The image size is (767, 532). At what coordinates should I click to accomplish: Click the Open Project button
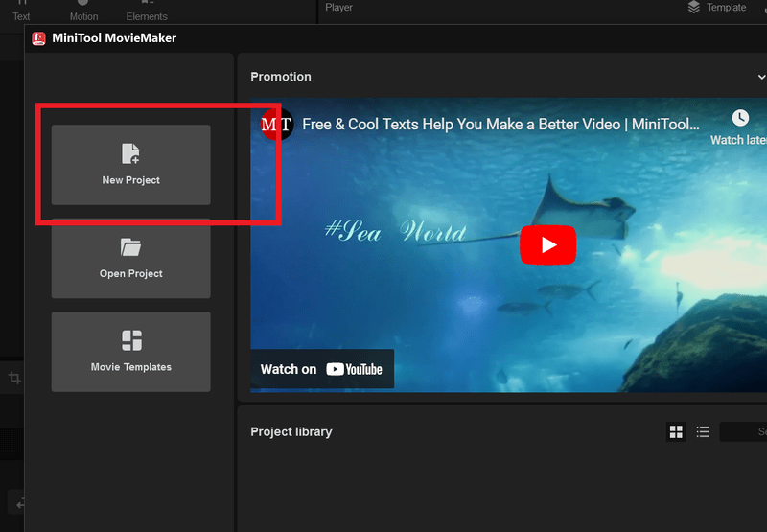131,259
